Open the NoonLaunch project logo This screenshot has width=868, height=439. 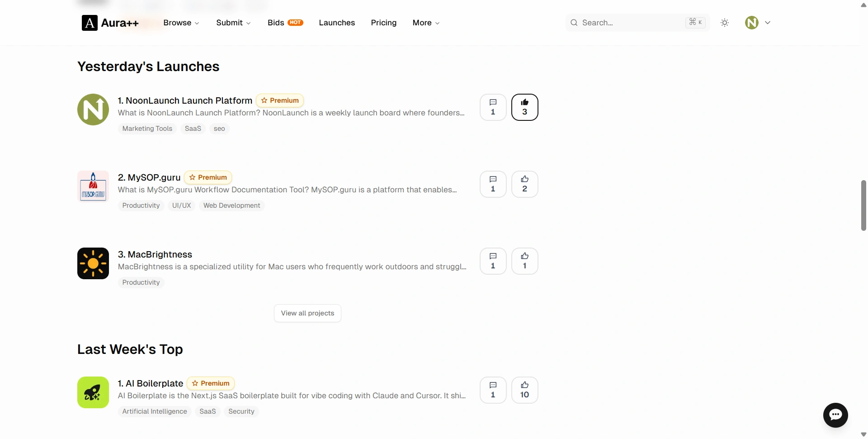[93, 110]
